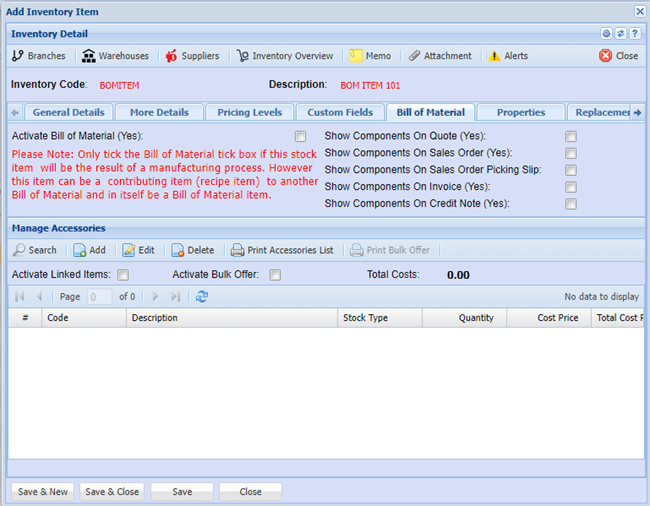Tick Activate Bill of Material checkbox
Viewport: 650px width, 506px height.
pyautogui.click(x=300, y=136)
